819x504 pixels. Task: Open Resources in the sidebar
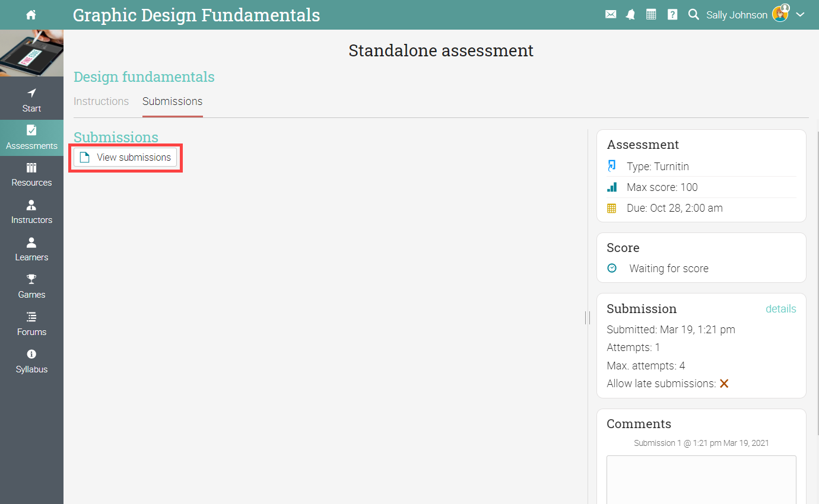pyautogui.click(x=31, y=175)
